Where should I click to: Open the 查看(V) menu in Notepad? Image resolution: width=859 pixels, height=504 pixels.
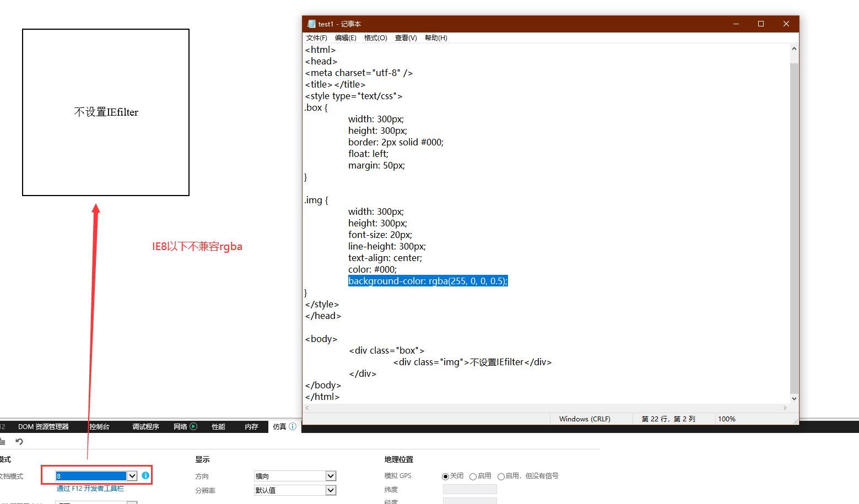pyautogui.click(x=406, y=38)
